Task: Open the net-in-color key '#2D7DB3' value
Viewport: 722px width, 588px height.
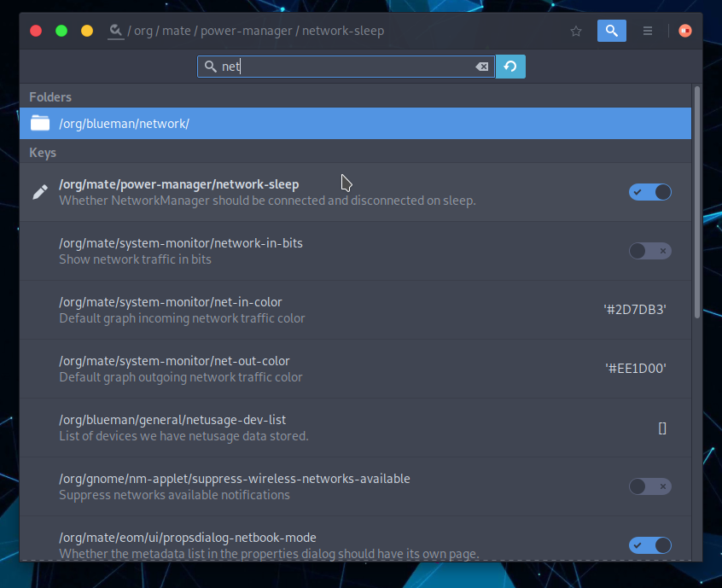Action: [634, 310]
